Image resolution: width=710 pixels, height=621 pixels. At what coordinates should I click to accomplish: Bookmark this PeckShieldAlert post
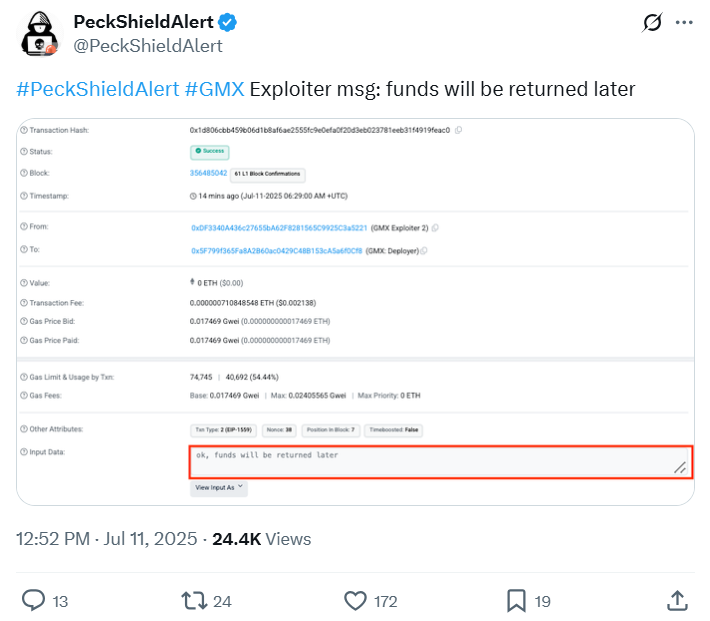coord(516,600)
